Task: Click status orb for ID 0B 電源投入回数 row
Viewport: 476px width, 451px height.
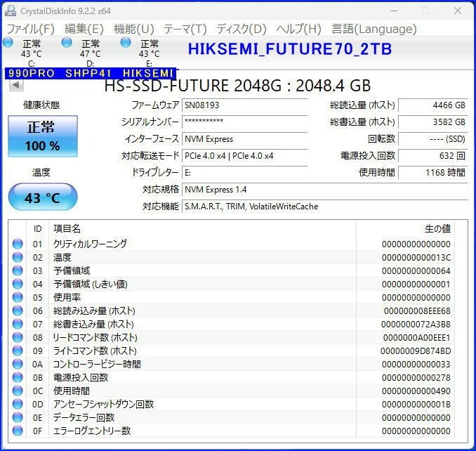Action: point(18,377)
